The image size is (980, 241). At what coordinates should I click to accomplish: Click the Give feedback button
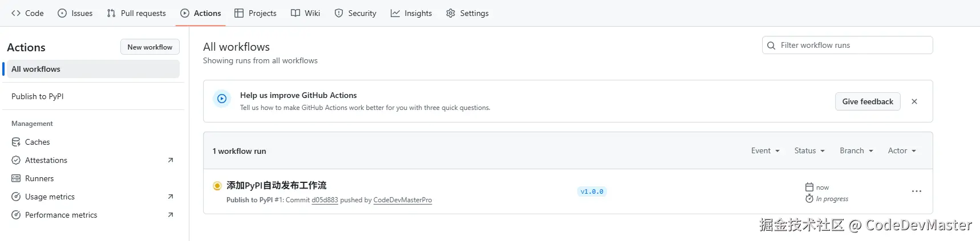(x=868, y=101)
